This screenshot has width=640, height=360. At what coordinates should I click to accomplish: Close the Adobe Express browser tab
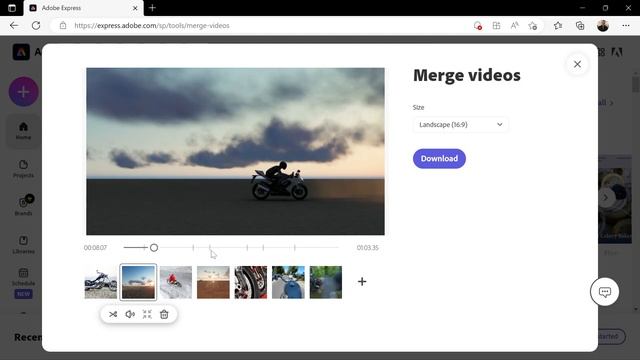[135, 8]
